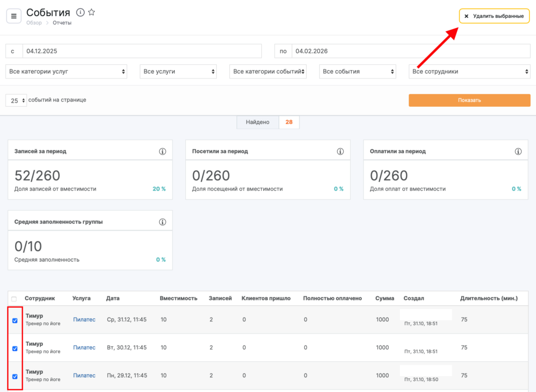
Task: Open the Все сотрудники dropdown
Action: click(469, 72)
